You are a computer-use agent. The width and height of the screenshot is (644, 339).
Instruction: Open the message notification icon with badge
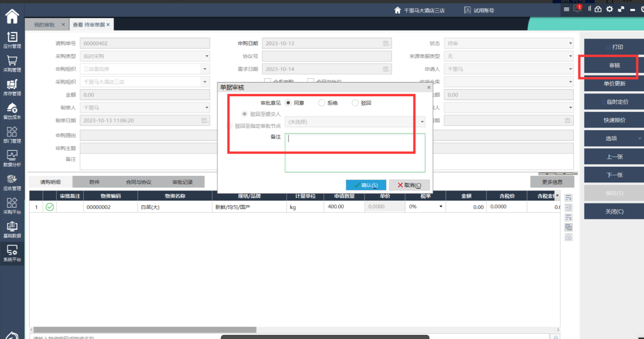pos(577,9)
